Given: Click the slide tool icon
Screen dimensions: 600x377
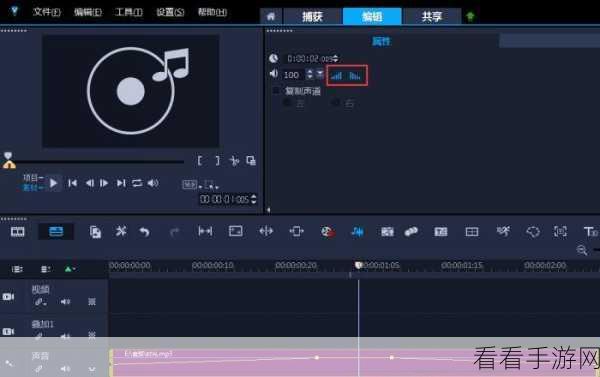Looking at the screenshot, I should point(297,231).
